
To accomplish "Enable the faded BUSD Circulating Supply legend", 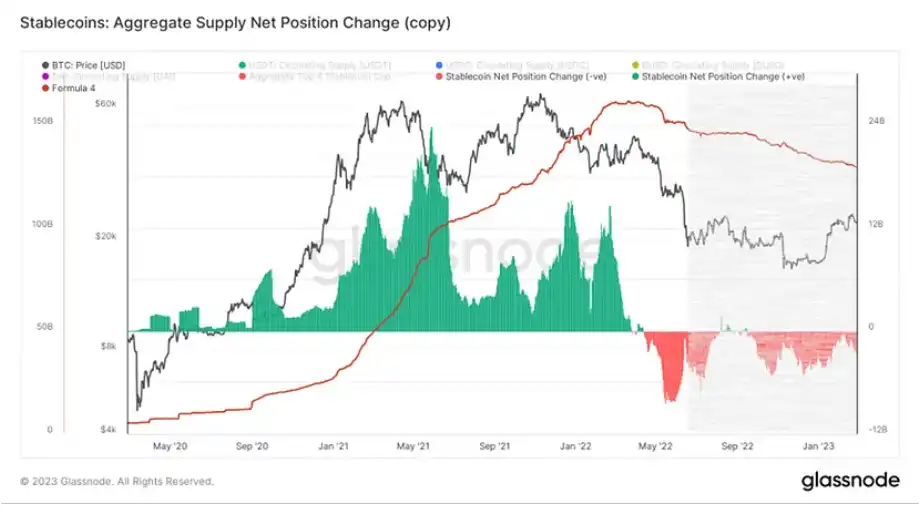I will tap(708, 65).
